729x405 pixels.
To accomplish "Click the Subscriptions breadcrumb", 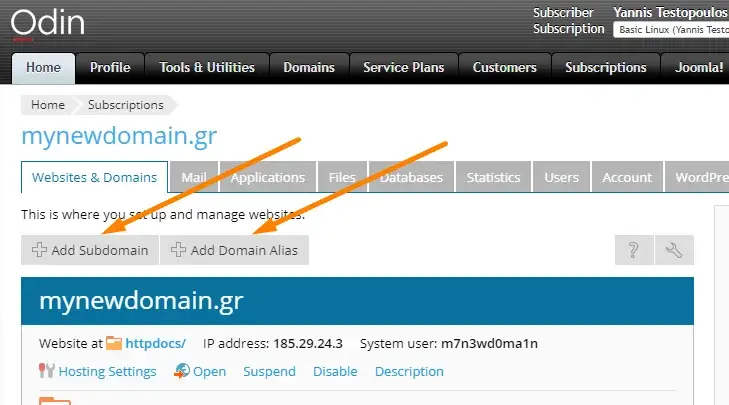I will 126,105.
